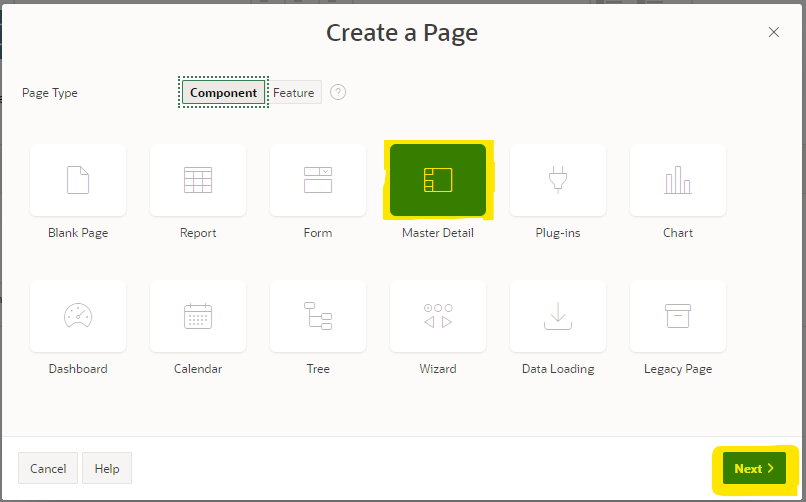Choose the Data Loading icon

click(558, 316)
